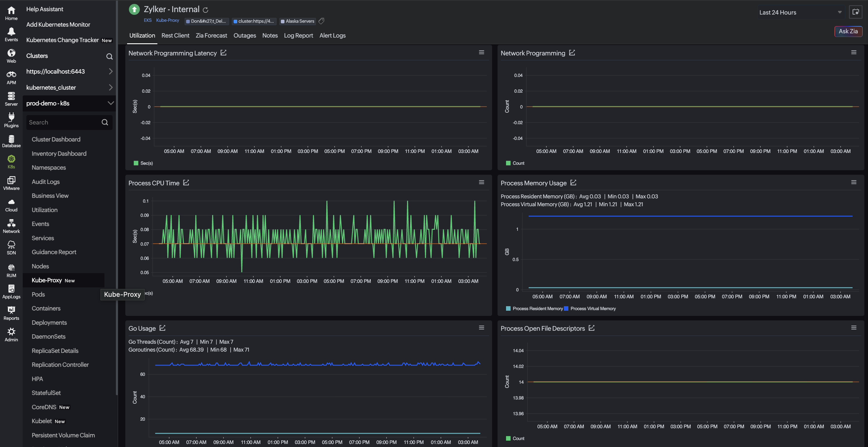The height and width of the screenshot is (447, 868).
Task: Open Namespaces in sidebar
Action: (49, 167)
